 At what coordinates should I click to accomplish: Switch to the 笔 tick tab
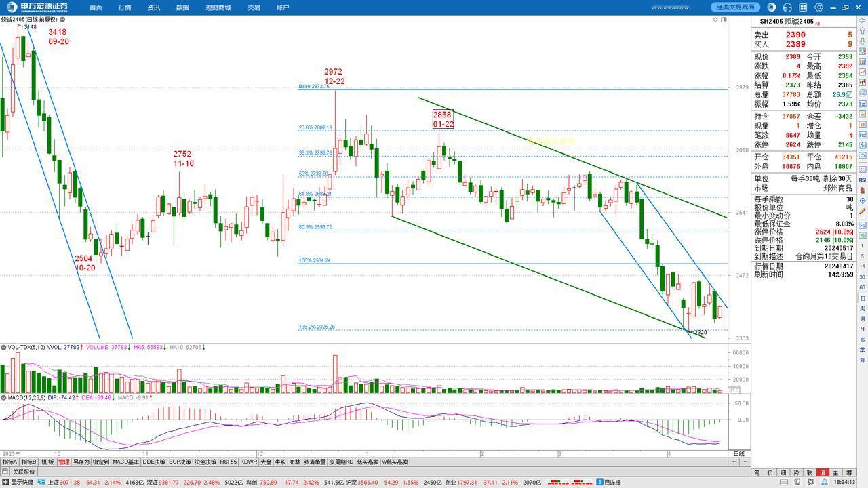pyautogui.click(x=757, y=472)
